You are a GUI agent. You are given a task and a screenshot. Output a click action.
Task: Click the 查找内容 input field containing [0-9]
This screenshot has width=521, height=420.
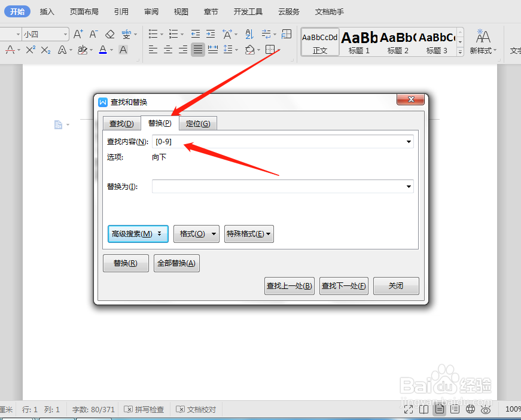pos(282,142)
